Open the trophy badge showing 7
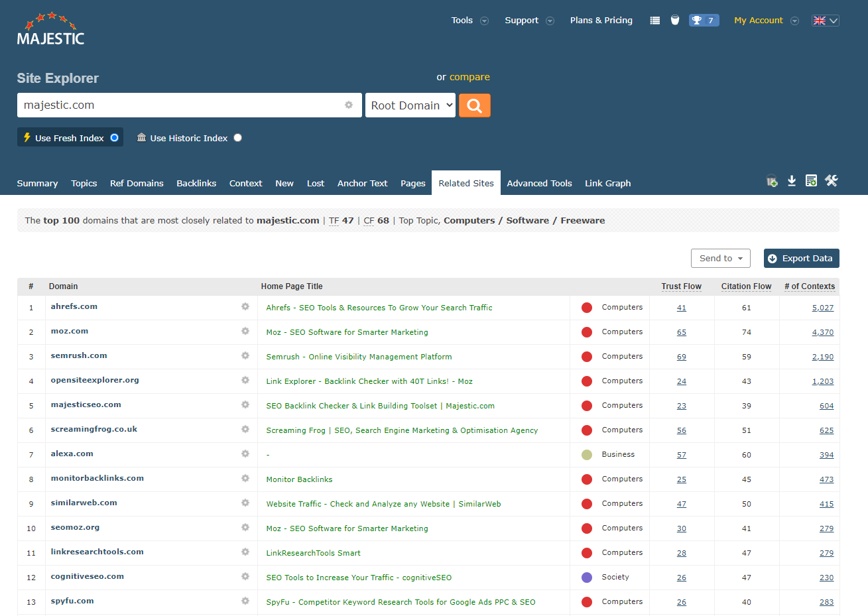 (x=704, y=21)
